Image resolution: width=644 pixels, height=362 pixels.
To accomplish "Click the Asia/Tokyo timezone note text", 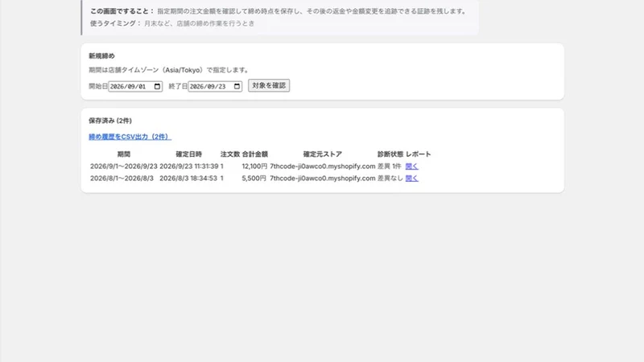I will click(x=169, y=70).
